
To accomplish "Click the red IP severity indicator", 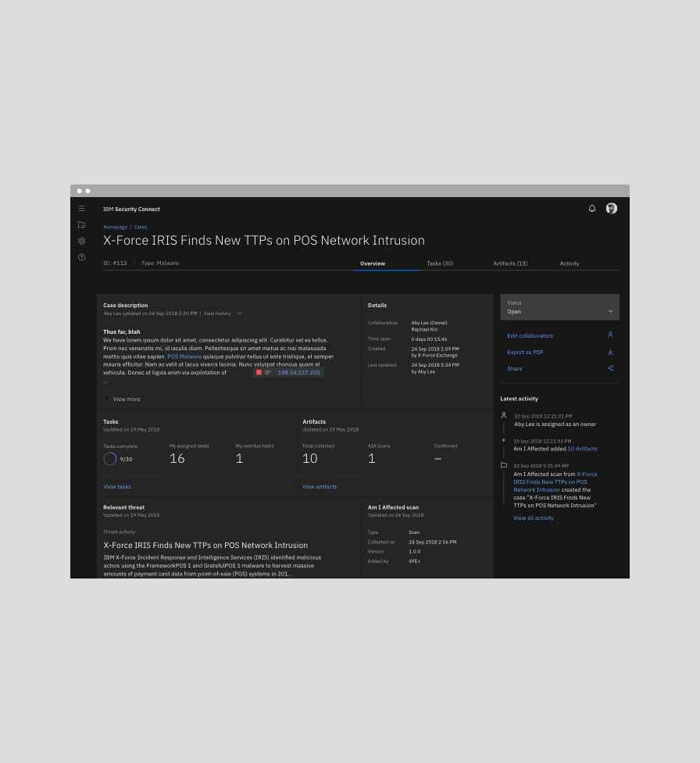I will (x=259, y=372).
